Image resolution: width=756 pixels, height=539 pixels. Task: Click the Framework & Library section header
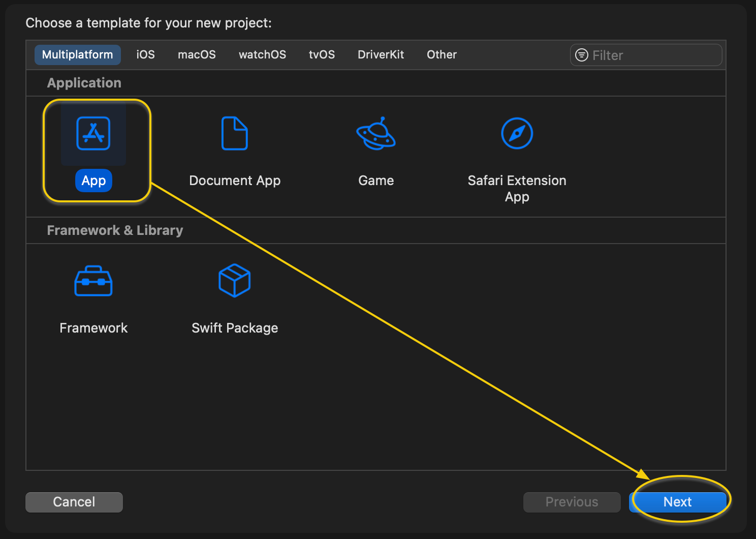tap(115, 230)
